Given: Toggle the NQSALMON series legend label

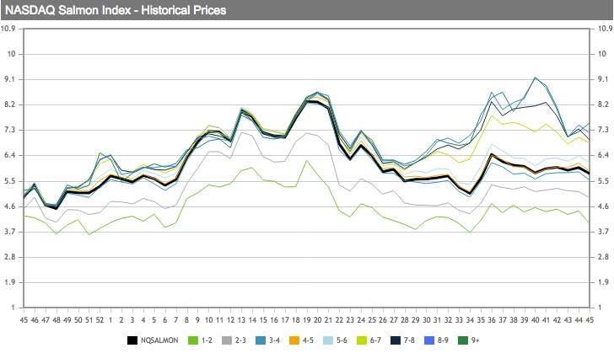Looking at the screenshot, I should [x=159, y=340].
